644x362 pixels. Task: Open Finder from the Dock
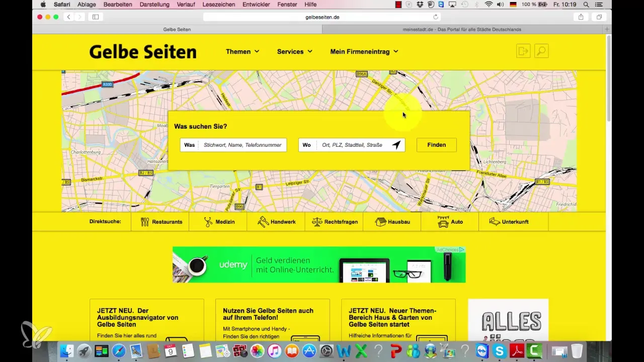66,350
